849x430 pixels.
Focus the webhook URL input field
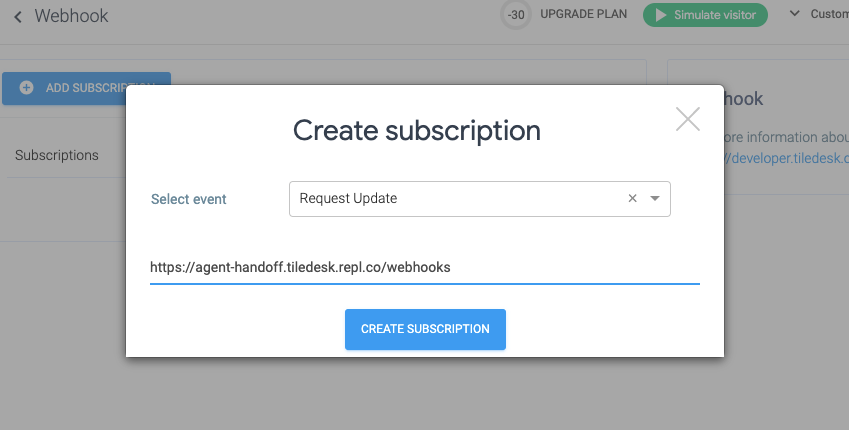[x=424, y=268]
